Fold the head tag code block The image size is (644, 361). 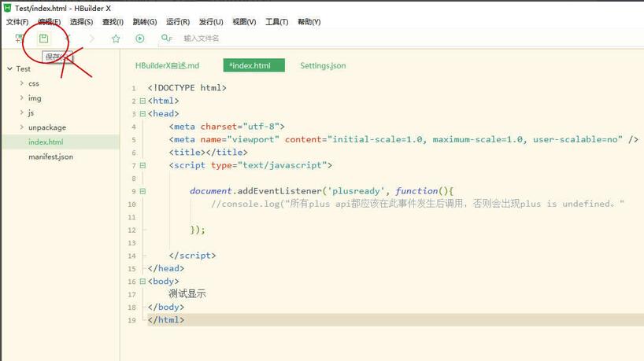(x=142, y=113)
